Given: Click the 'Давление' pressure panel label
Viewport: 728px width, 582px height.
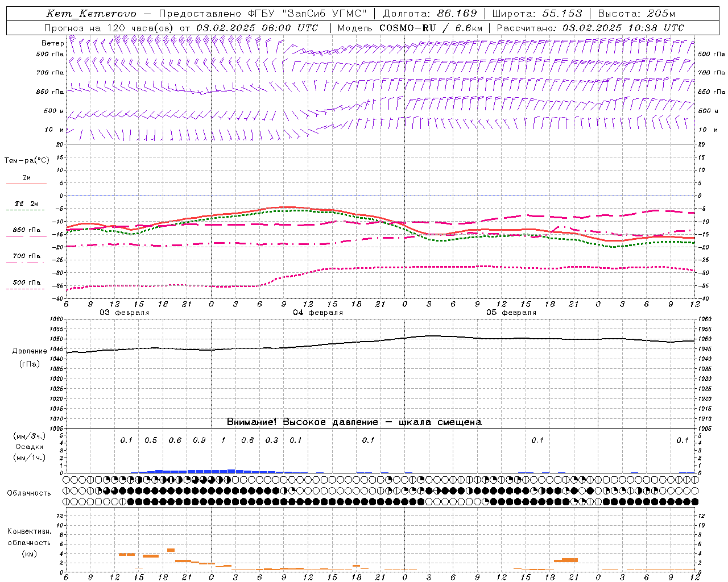Looking at the screenshot, I should 30,351.
